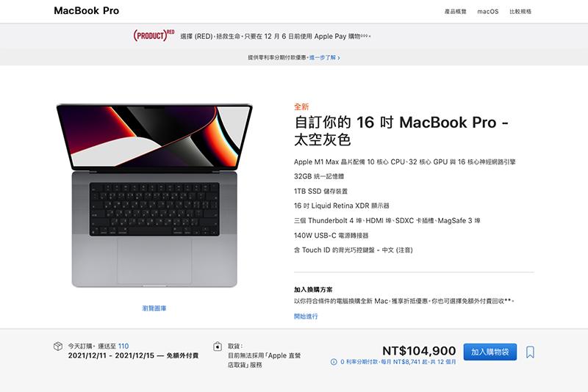
Task: Open the macOS tab
Action: 487,12
